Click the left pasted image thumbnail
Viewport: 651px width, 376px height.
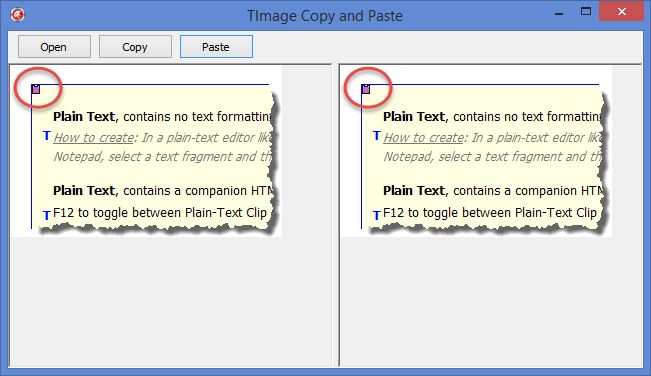point(147,151)
